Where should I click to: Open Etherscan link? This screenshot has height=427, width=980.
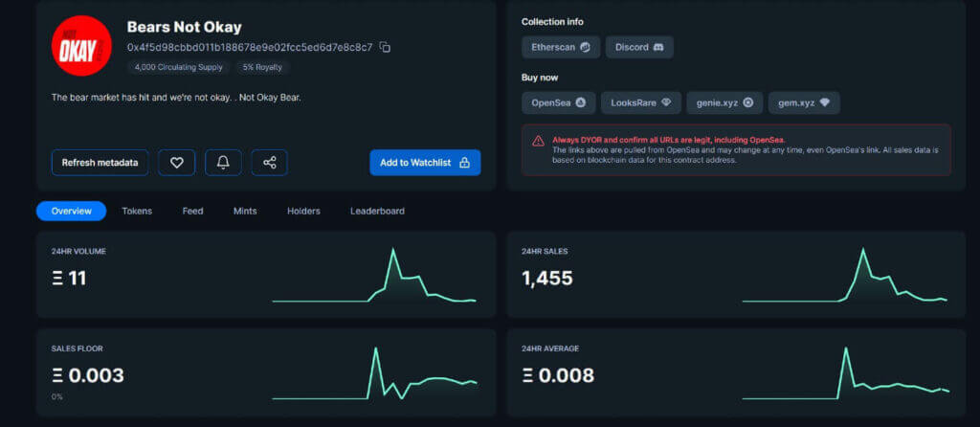click(561, 47)
